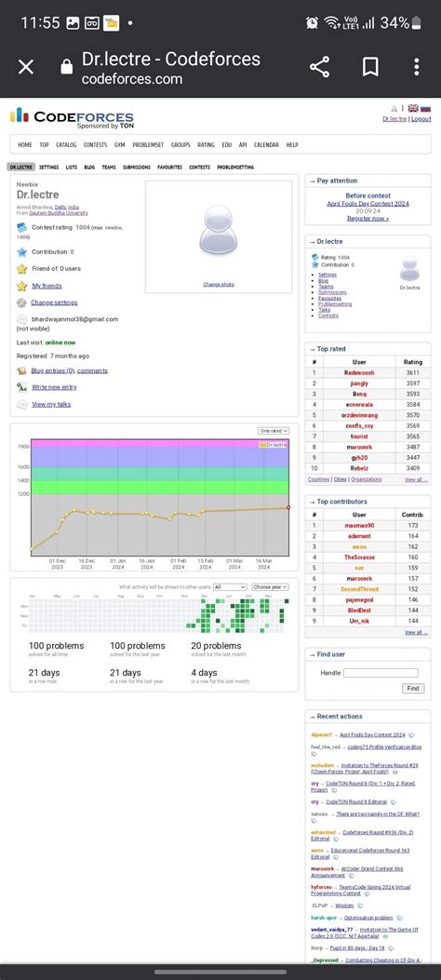Click the latest red point on rating graph
The image size is (441, 980).
(x=288, y=507)
